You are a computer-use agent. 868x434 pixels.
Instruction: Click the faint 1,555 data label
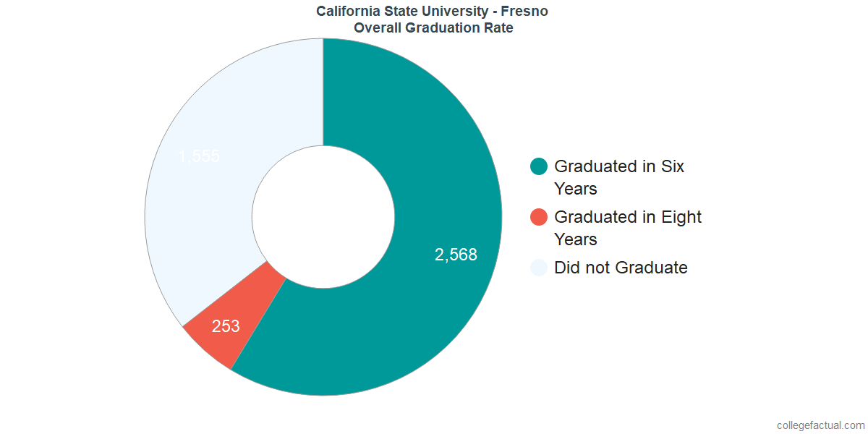pyautogui.click(x=199, y=156)
